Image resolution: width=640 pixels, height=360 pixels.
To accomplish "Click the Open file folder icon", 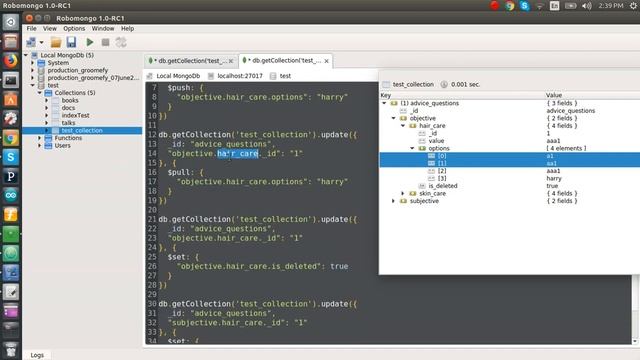I will click(x=56, y=42).
